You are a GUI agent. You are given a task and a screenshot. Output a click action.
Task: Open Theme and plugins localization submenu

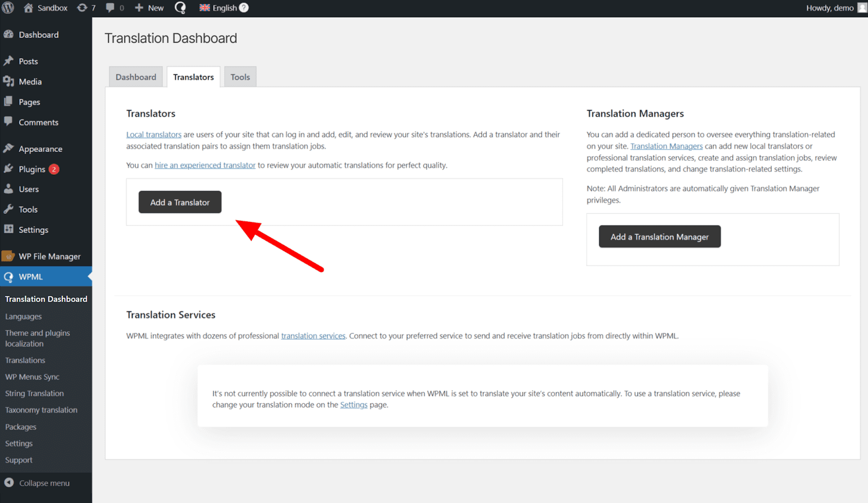(x=37, y=338)
